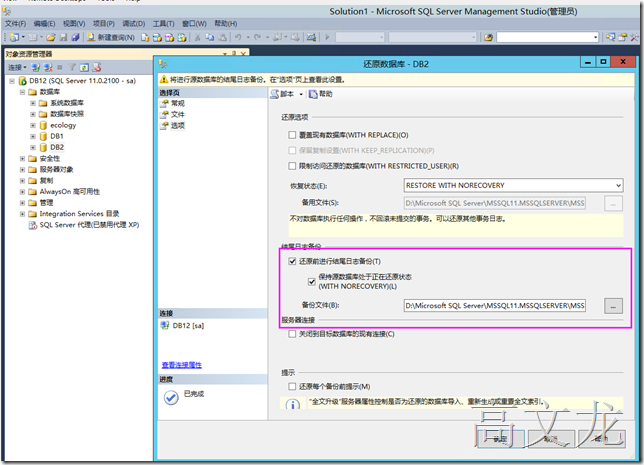Expand the DB1 database node
This screenshot has width=644, height=465.
33,136
